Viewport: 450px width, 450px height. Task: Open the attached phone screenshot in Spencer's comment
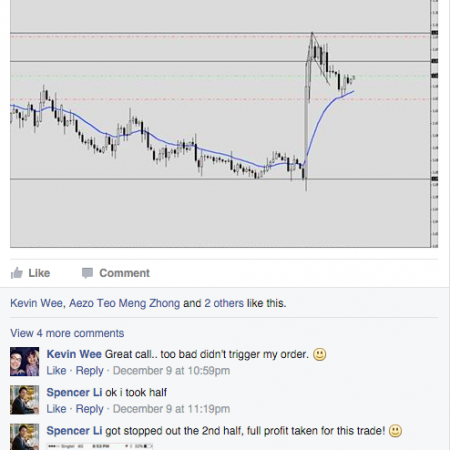(100, 446)
